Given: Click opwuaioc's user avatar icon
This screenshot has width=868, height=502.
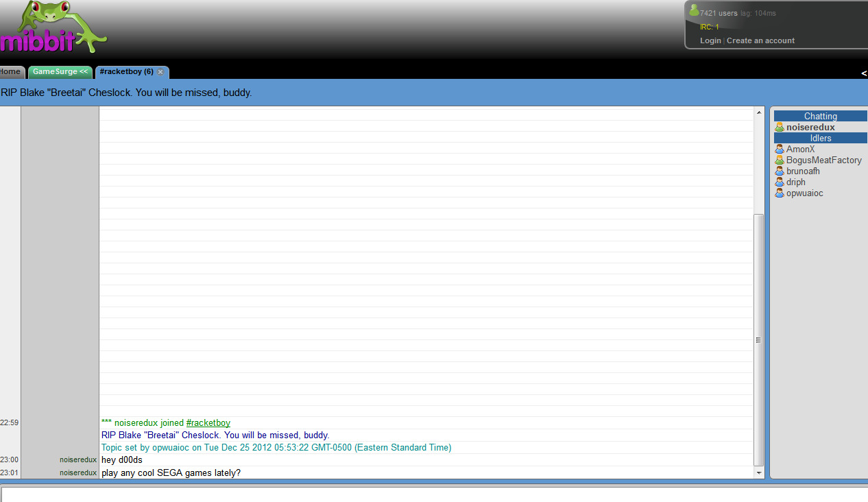Looking at the screenshot, I should click(x=780, y=193).
